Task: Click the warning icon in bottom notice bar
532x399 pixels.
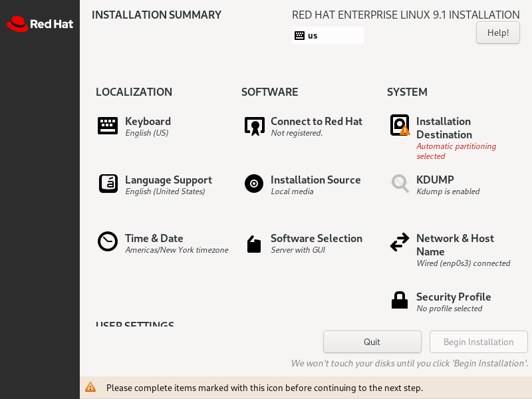Action: tap(90, 387)
